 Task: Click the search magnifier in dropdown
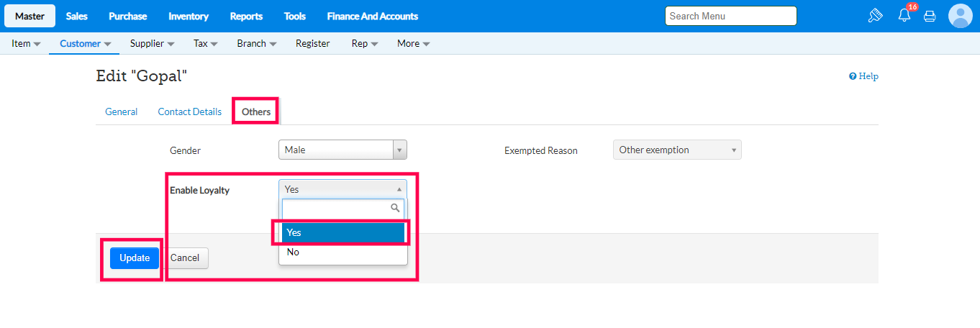point(395,208)
